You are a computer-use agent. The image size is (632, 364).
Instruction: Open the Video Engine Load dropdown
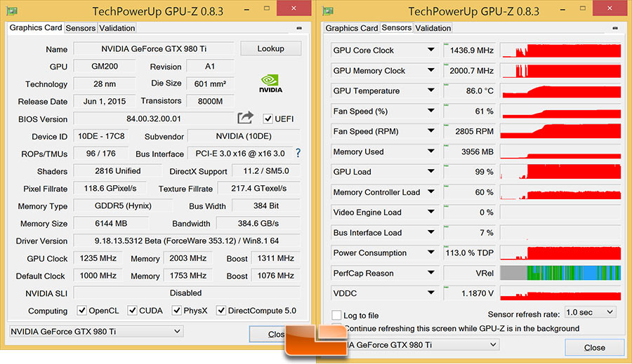pos(431,212)
